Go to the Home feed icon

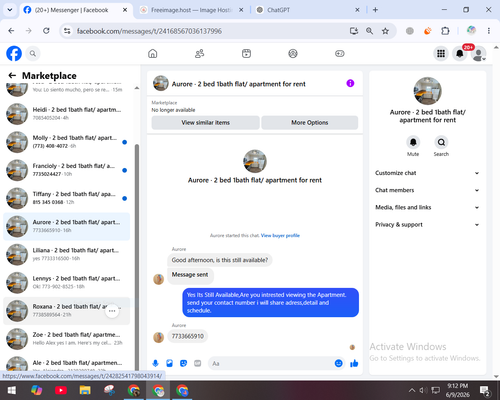tap(153, 53)
